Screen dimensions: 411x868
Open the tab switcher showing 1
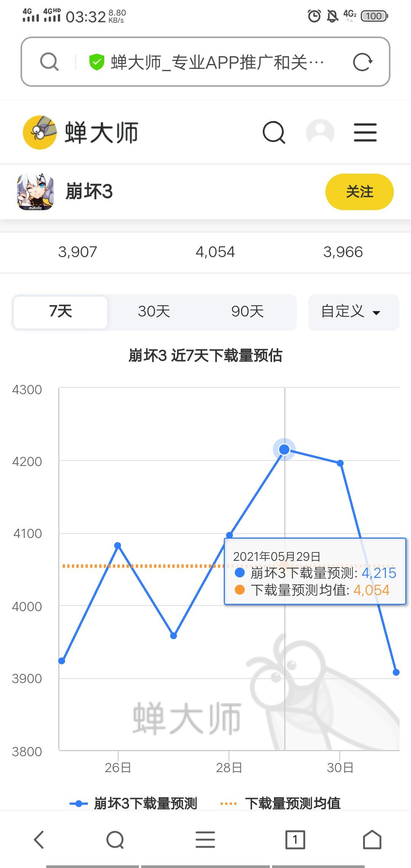295,840
